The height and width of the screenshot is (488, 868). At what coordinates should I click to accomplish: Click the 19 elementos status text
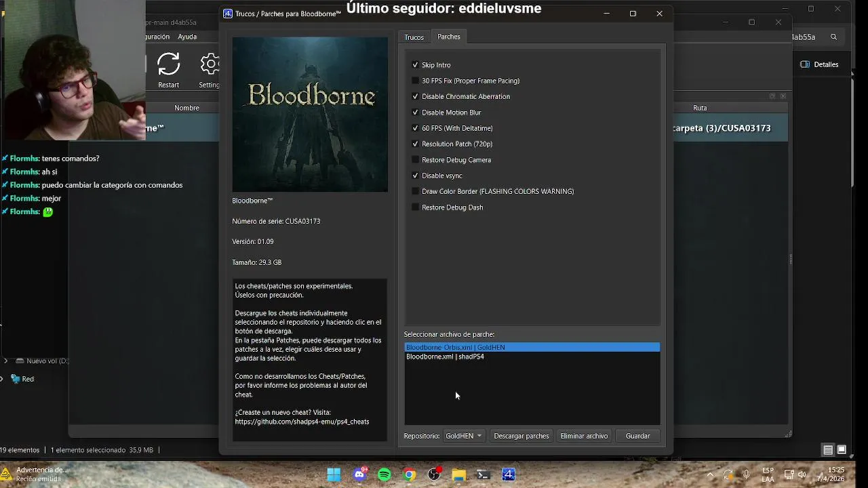(x=20, y=450)
